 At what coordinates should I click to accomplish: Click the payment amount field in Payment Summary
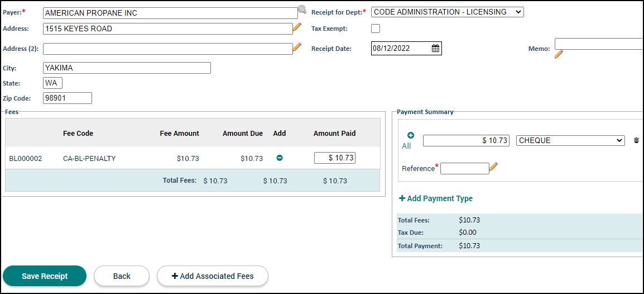coord(466,141)
